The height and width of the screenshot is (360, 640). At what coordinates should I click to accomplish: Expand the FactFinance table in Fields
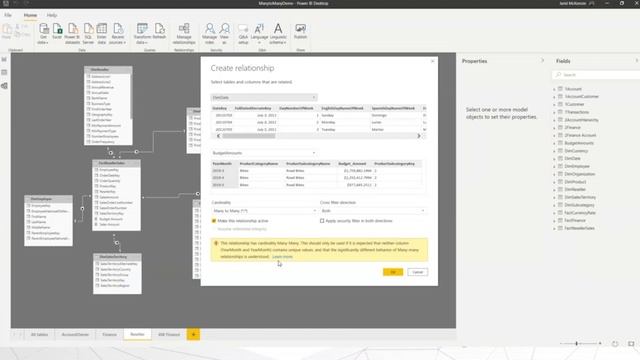554,220
